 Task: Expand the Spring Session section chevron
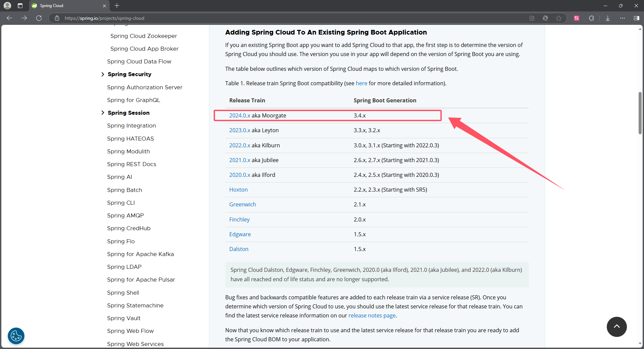coord(103,113)
